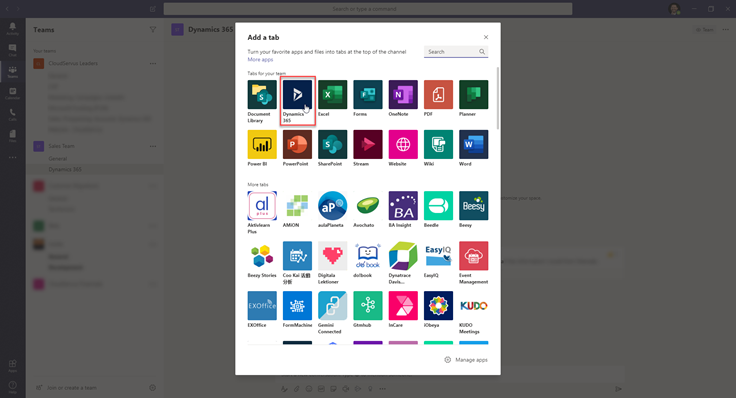The image size is (736, 398).
Task: Click Join or create a team
Action: point(67,388)
